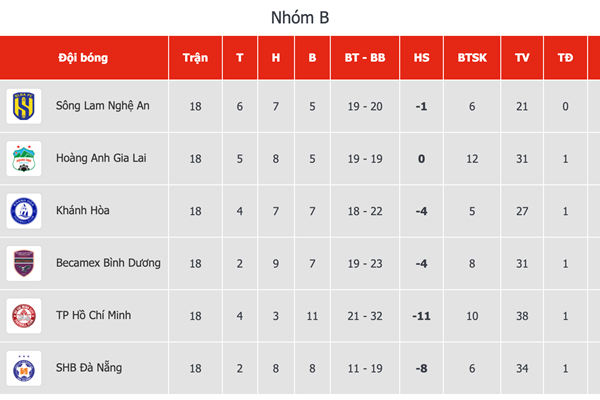The image size is (600, 400).
Task: Click the Becamex Bình Dương club logo
Action: [x=24, y=263]
